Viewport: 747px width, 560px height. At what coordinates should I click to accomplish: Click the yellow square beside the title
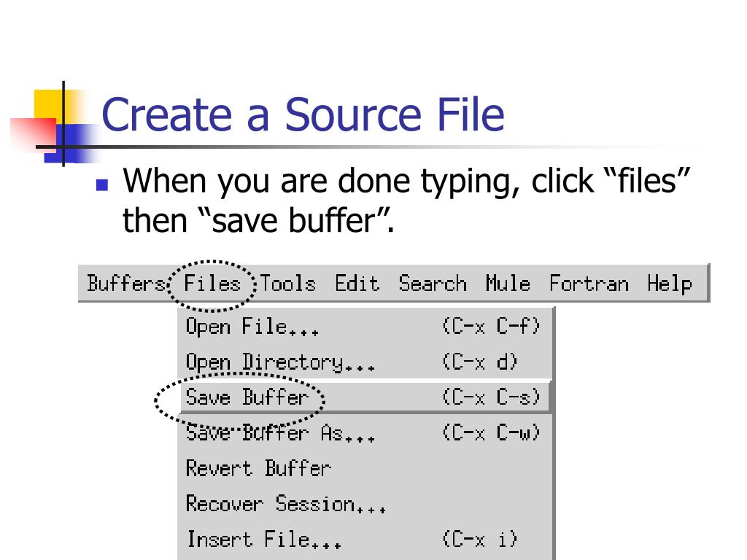click(48, 104)
